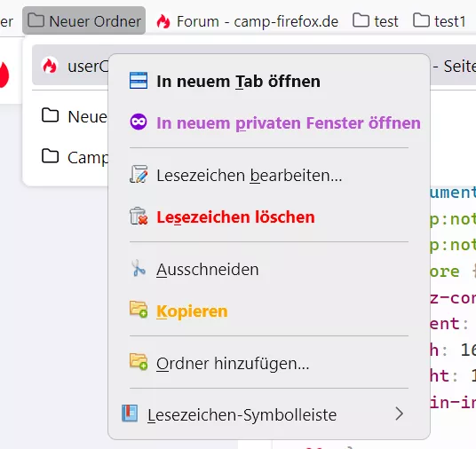Image resolution: width=476 pixels, height=449 pixels.
Task: Click the scissors icon for 'Ausschneiden'
Action: (139, 268)
